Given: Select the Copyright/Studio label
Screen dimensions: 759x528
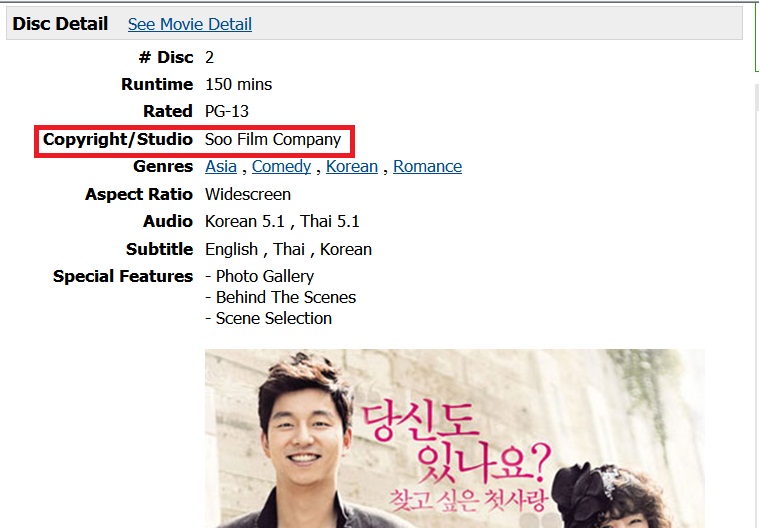Looking at the screenshot, I should 118,139.
